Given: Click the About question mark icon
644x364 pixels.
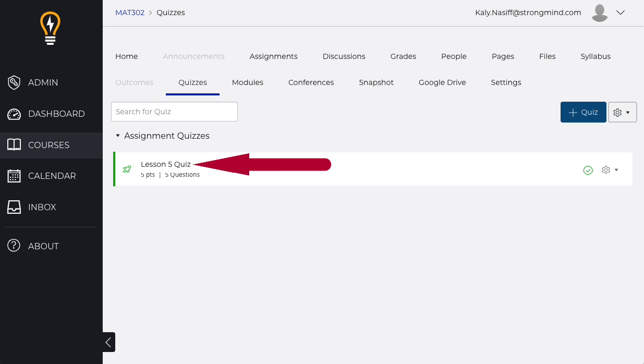Looking at the screenshot, I should (14, 246).
